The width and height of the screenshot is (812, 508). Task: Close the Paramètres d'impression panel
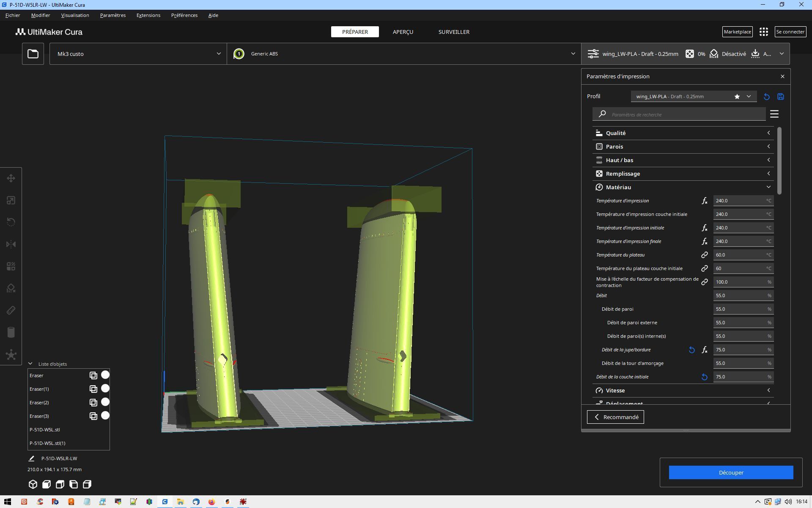782,77
